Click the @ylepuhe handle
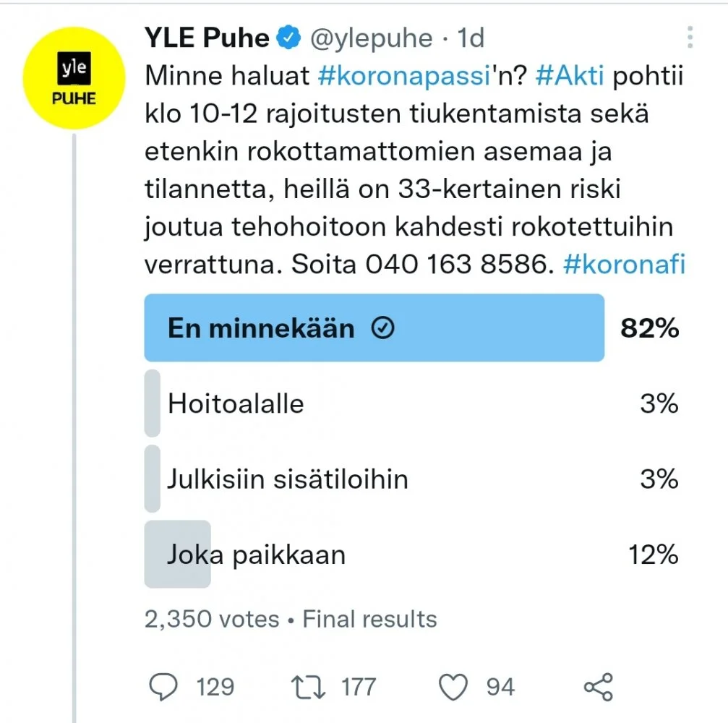 [372, 38]
